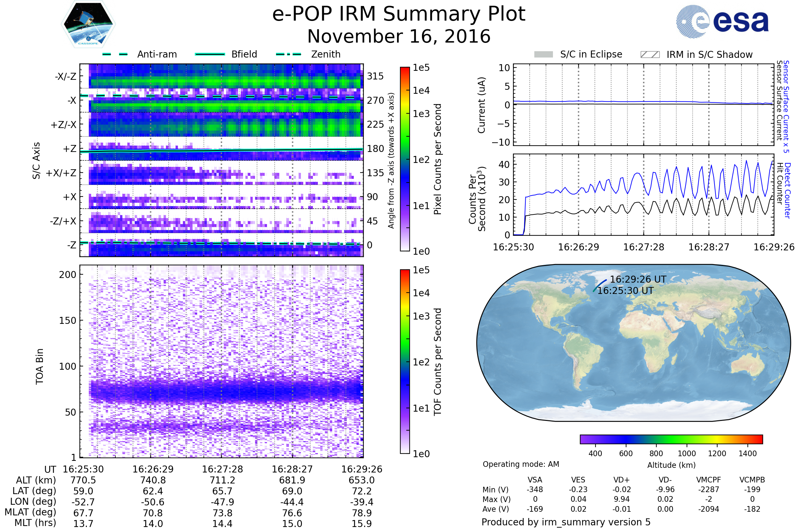Click the S/C in Eclipse gray legend patch

tap(543, 55)
